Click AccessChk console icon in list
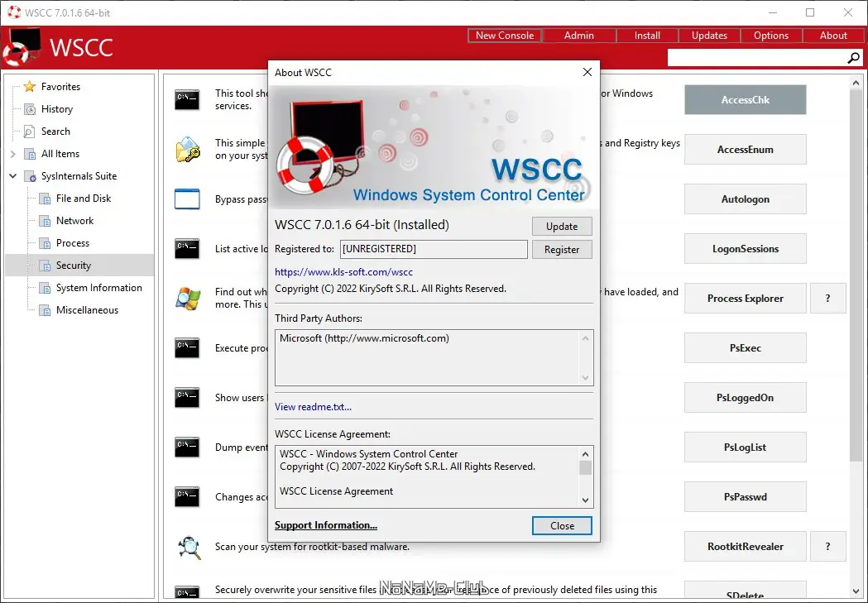 pos(187,99)
